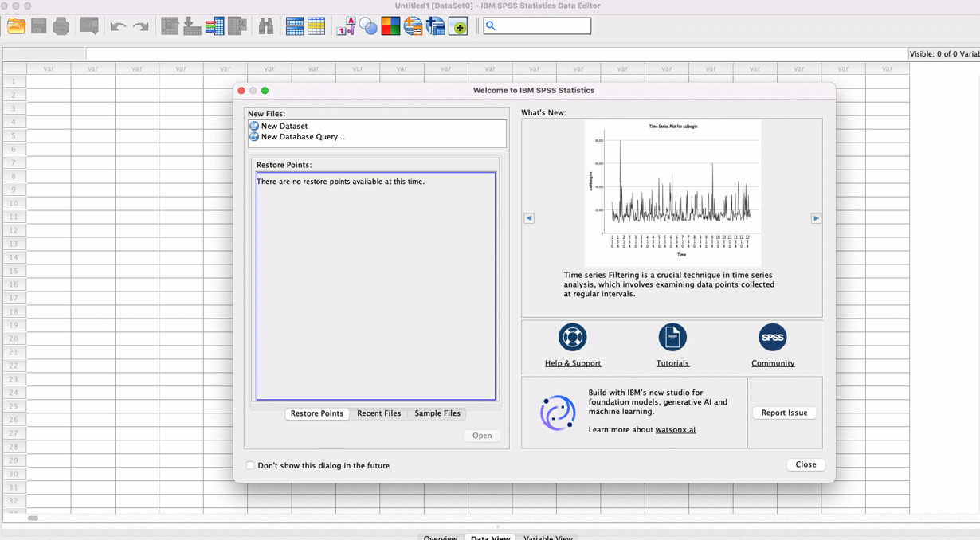Screen dimensions: 980x540
Task: Click the "Visible: 0 of 0" variables indicator
Action: tap(944, 53)
